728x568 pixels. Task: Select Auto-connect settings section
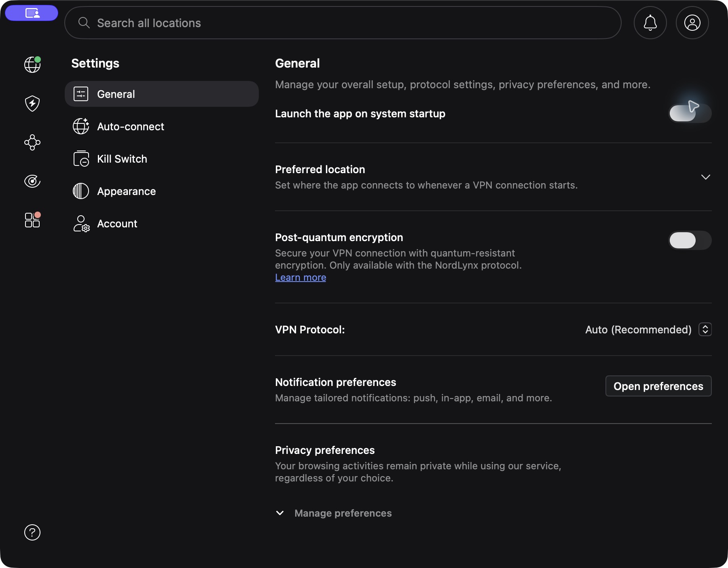162,126
